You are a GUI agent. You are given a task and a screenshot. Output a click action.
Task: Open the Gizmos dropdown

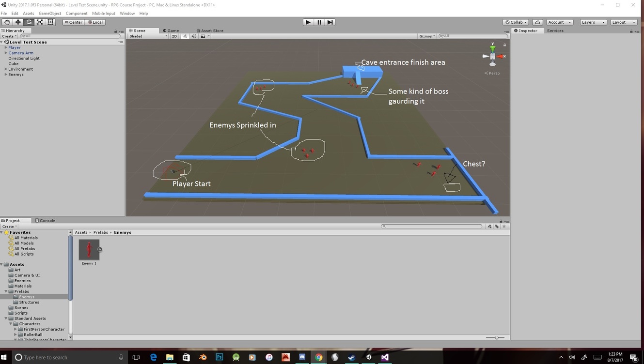point(427,36)
